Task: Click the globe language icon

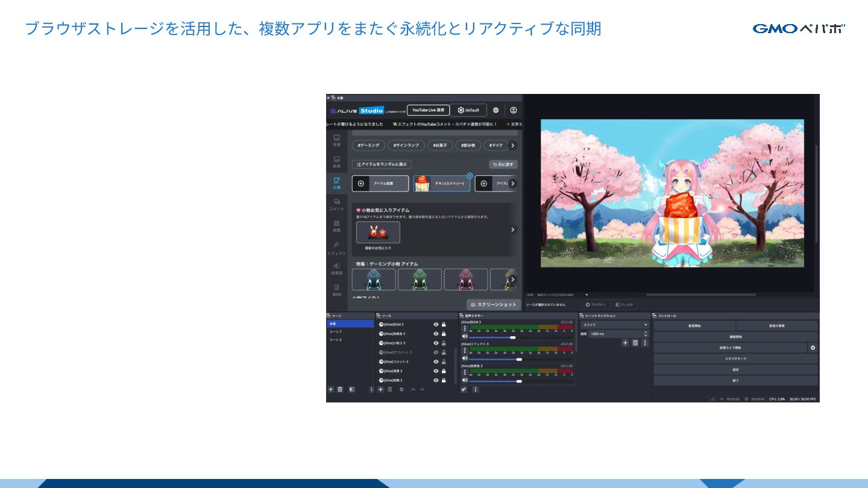Action: (x=495, y=110)
